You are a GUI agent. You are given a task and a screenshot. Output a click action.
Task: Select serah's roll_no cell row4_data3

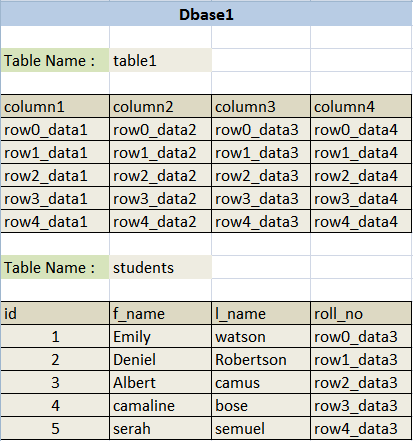pos(361,428)
